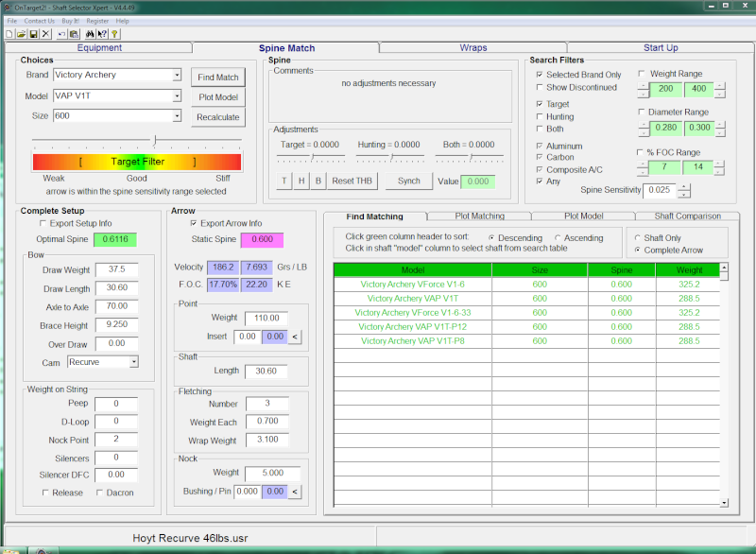Viewport: 756px width, 554px height.
Task: Click the yellow question mark Help icon
Action: pos(114,34)
